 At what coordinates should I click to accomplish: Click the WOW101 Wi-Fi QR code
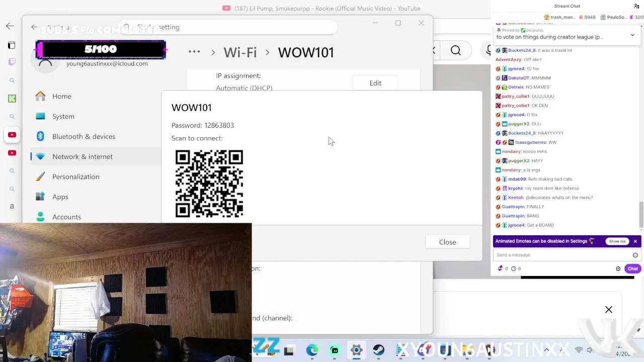coord(209,184)
